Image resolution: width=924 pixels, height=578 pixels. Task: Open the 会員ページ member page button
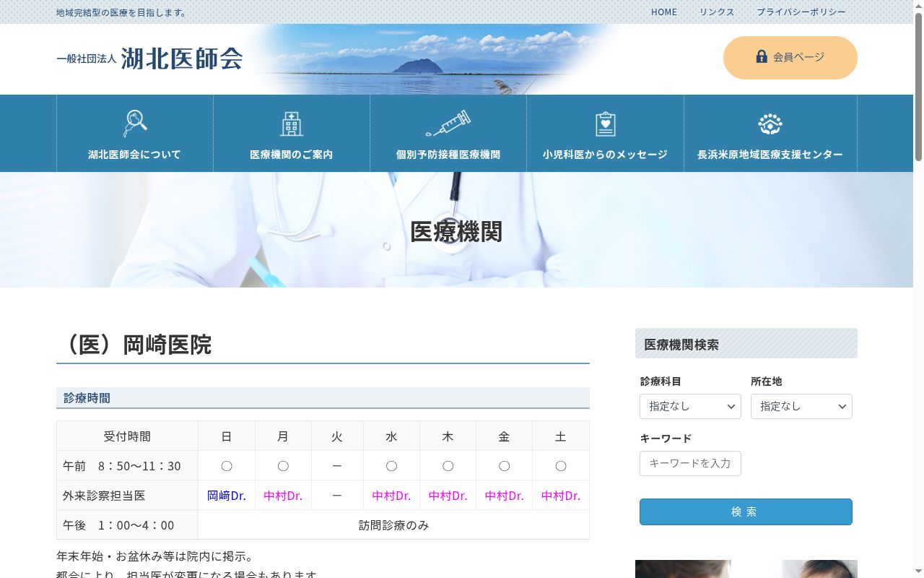point(790,58)
